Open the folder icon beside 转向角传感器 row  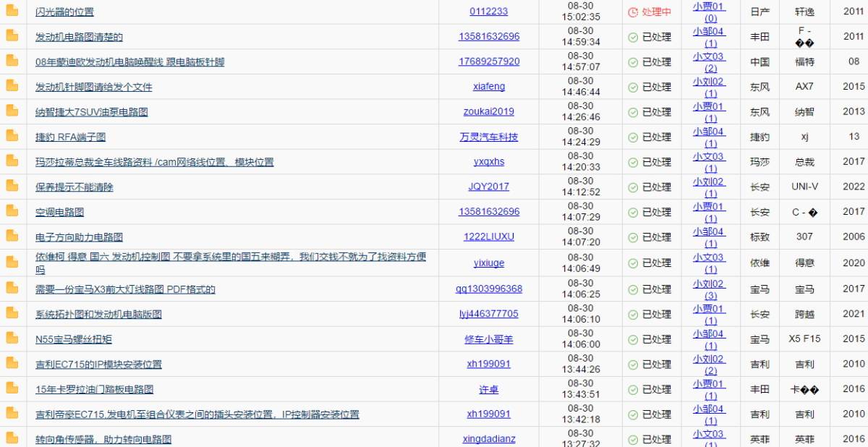pos(12,439)
